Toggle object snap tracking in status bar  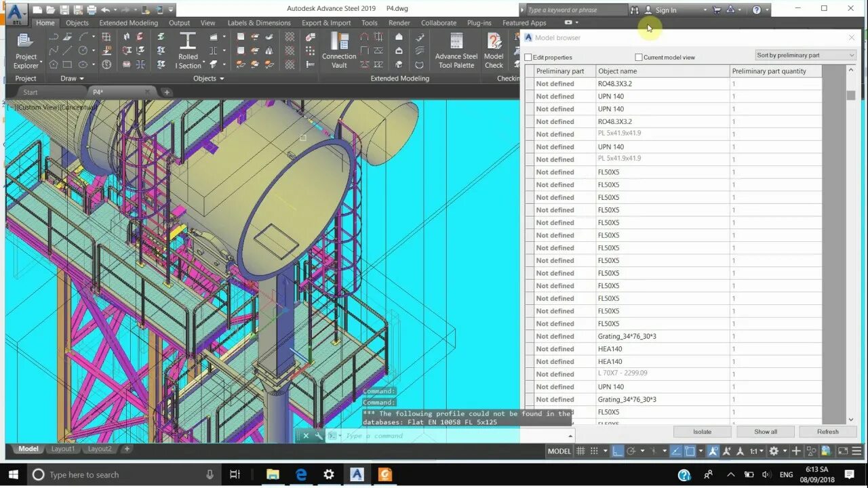[676, 451]
